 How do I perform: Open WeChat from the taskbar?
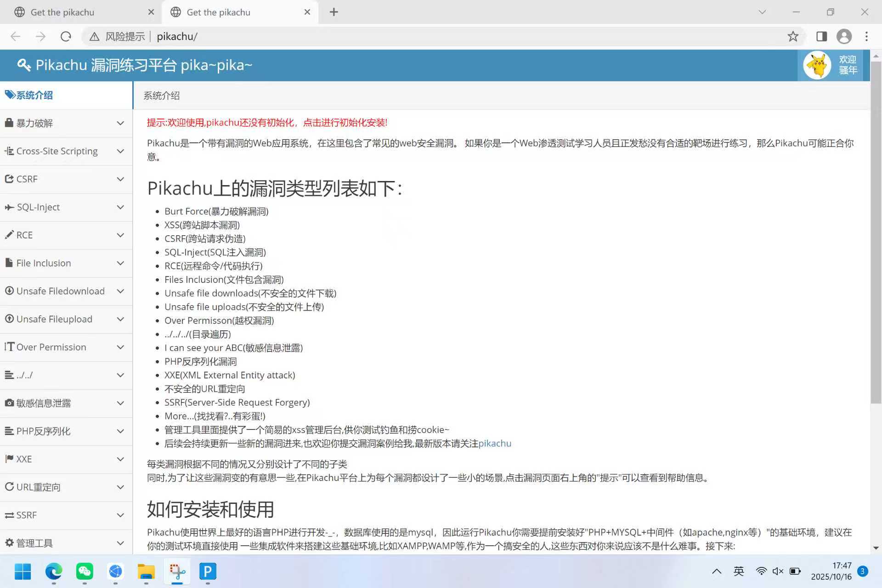(x=85, y=571)
